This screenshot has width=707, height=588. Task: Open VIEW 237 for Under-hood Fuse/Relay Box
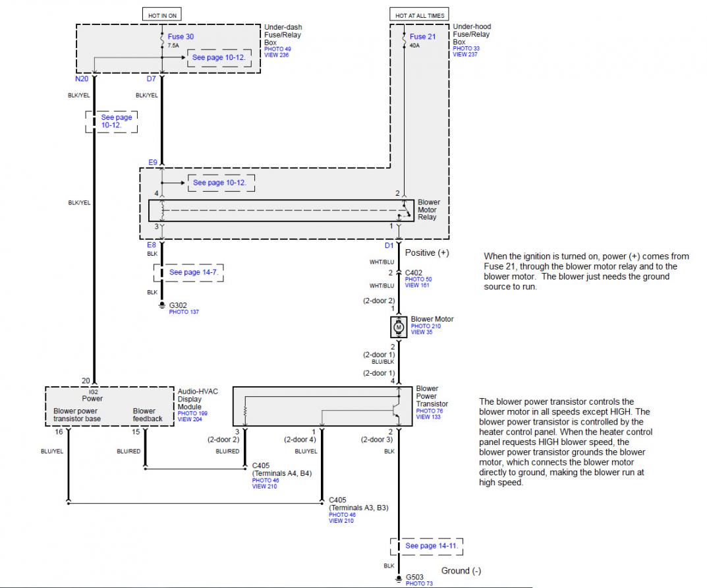click(465, 55)
